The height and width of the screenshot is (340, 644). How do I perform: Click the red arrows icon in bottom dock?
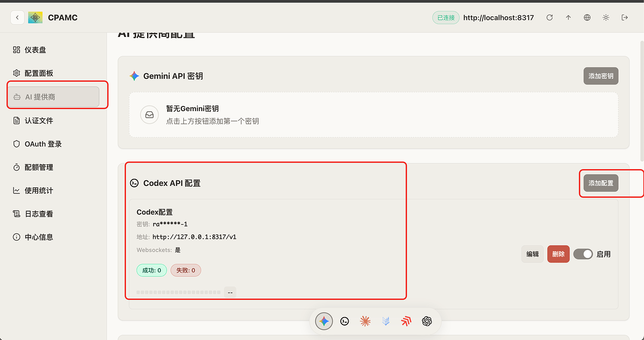(x=406, y=321)
